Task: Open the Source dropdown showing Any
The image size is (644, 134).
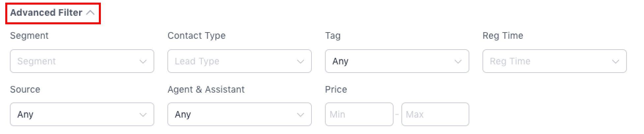Action: (76, 114)
